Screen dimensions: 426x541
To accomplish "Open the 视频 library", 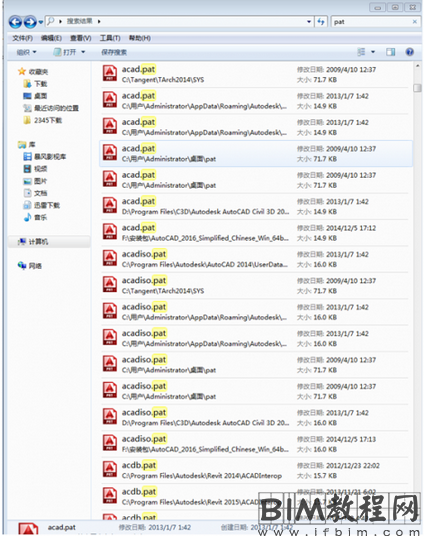I will [x=40, y=169].
